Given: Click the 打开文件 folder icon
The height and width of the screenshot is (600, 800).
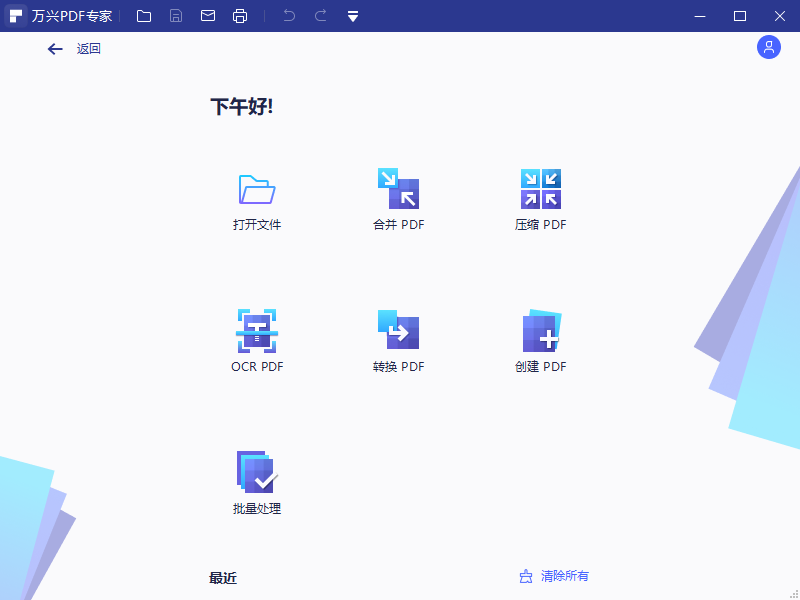Looking at the screenshot, I should click(x=257, y=189).
